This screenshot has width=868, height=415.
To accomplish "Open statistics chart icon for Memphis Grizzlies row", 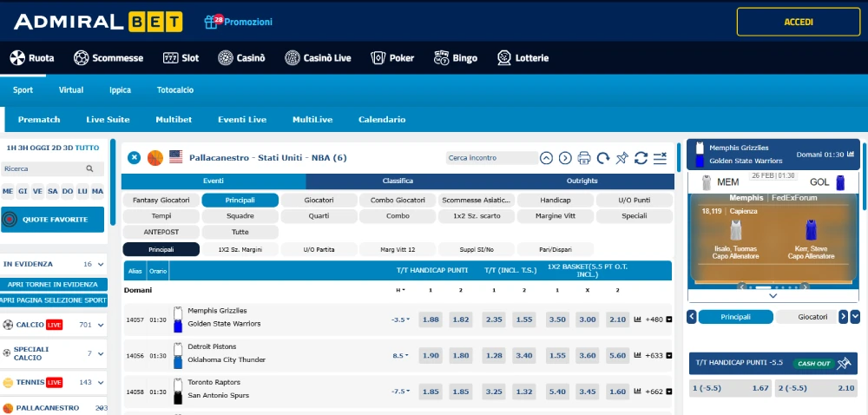I will tap(637, 319).
